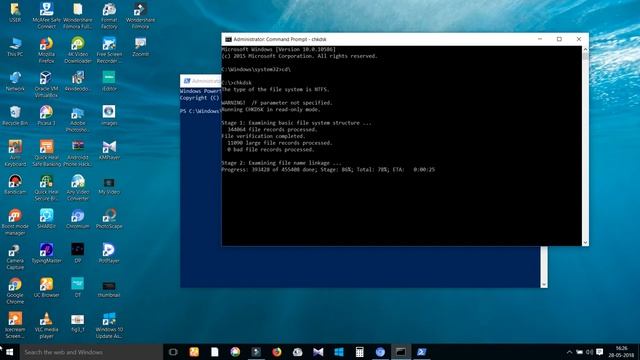The width and height of the screenshot is (640, 360).
Task: Open Firefox from the taskbar
Action: [x=277, y=352]
